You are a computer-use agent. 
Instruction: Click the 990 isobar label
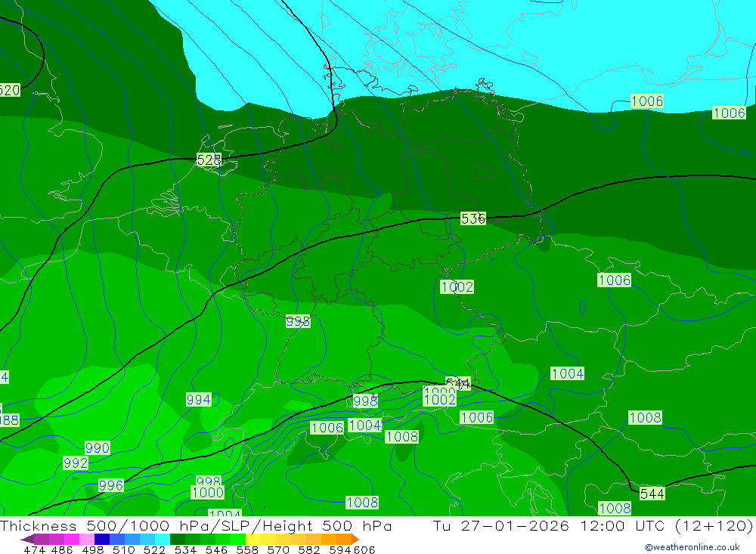pyautogui.click(x=98, y=447)
